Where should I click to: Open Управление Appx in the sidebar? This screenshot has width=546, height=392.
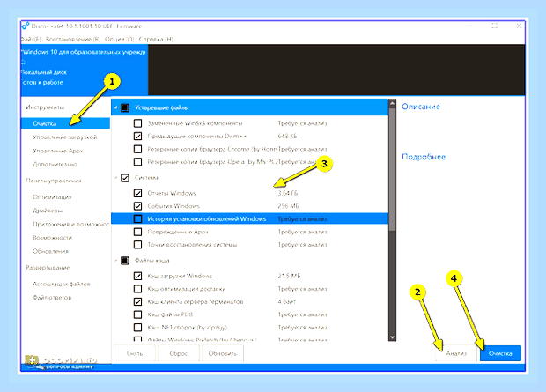coord(58,151)
